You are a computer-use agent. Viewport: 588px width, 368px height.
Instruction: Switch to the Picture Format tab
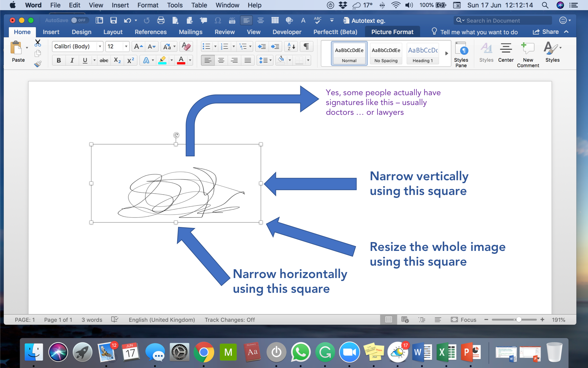pyautogui.click(x=392, y=32)
